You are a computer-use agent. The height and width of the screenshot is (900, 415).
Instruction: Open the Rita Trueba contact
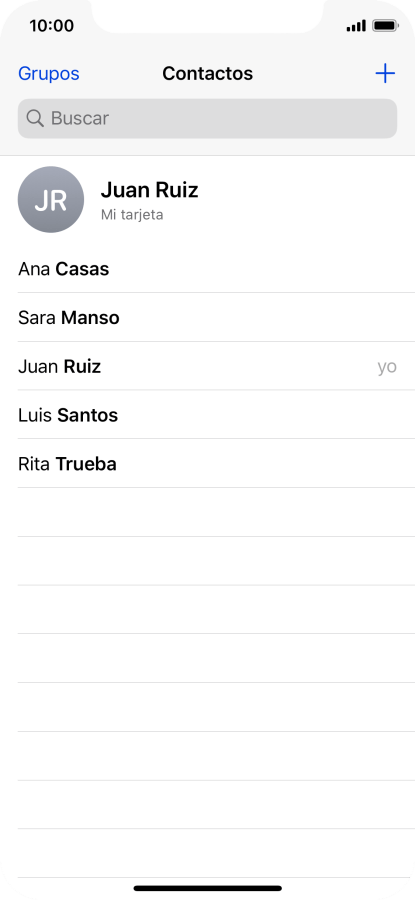point(207,464)
